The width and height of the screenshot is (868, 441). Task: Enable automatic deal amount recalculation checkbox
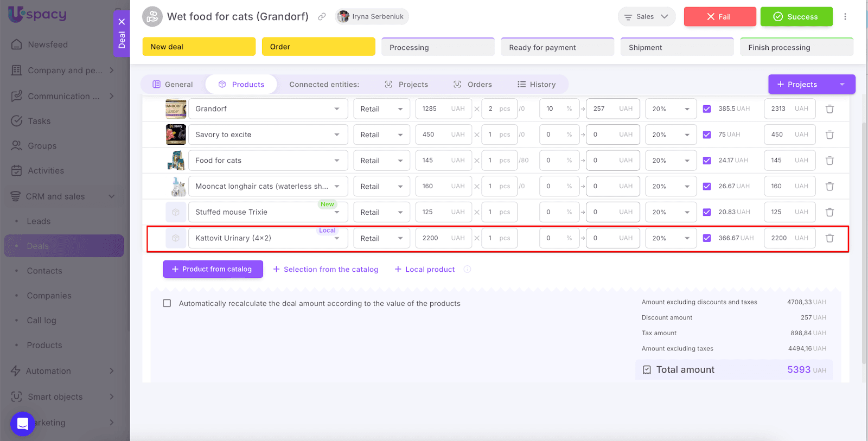tap(167, 303)
